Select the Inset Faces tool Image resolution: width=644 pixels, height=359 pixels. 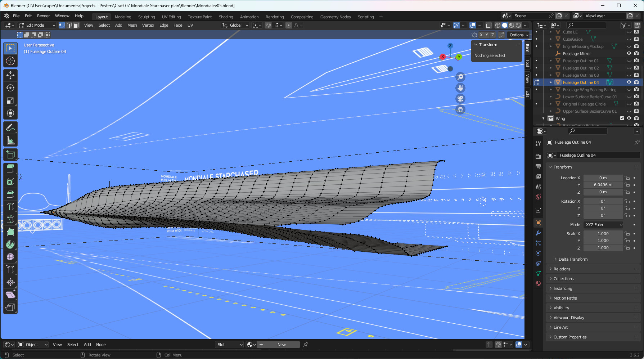click(x=10, y=181)
